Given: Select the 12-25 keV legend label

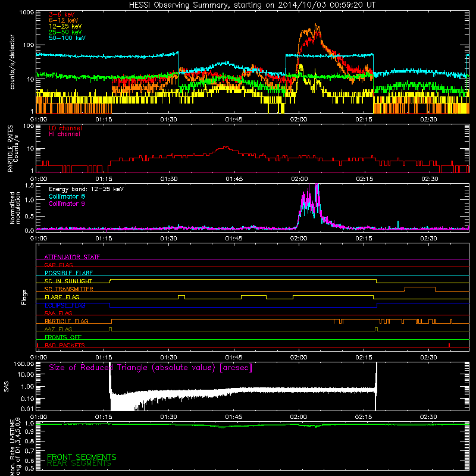Looking at the screenshot, I should pyautogui.click(x=65, y=26).
